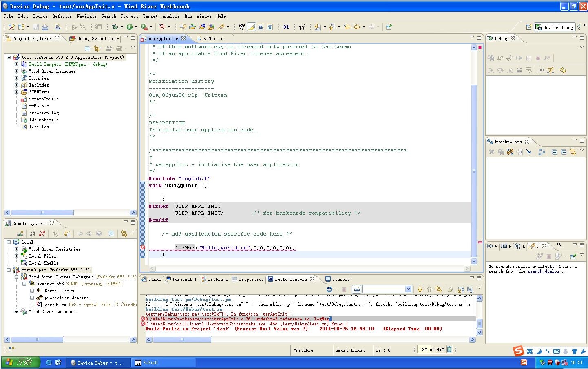Image resolution: width=588 pixels, height=369 pixels.
Task: Click Clear Console eraser icon
Action: pyautogui.click(x=451, y=289)
